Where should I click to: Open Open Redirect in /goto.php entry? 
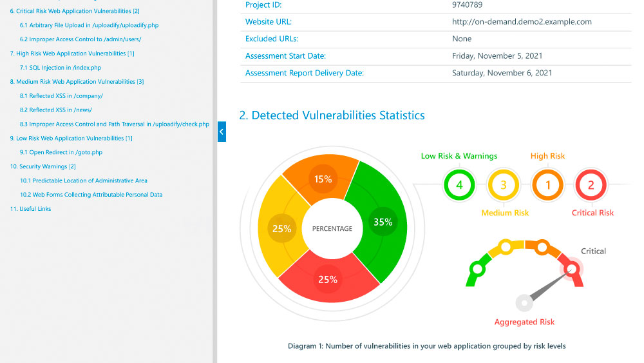point(61,153)
